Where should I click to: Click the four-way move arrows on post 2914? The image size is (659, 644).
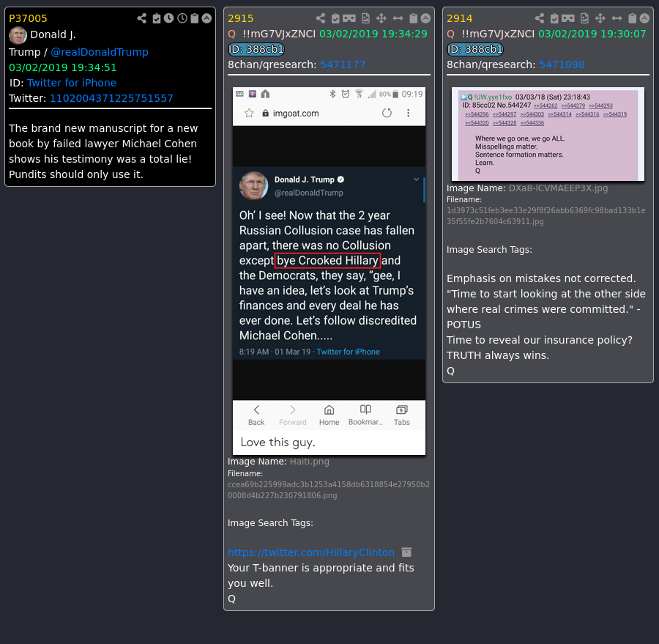pos(600,18)
